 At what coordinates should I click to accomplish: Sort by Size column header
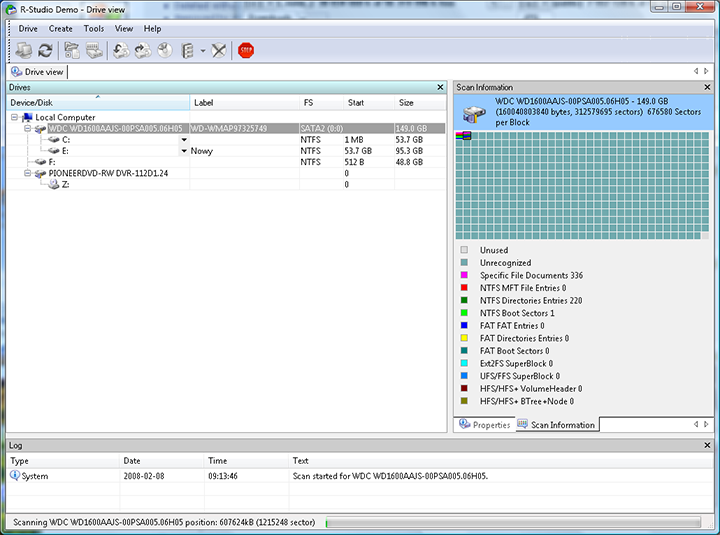(420, 102)
